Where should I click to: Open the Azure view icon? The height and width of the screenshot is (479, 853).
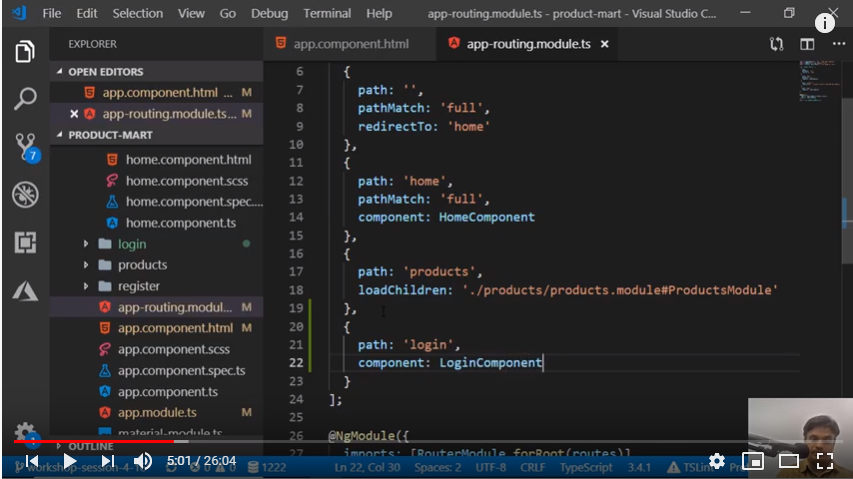coord(25,290)
